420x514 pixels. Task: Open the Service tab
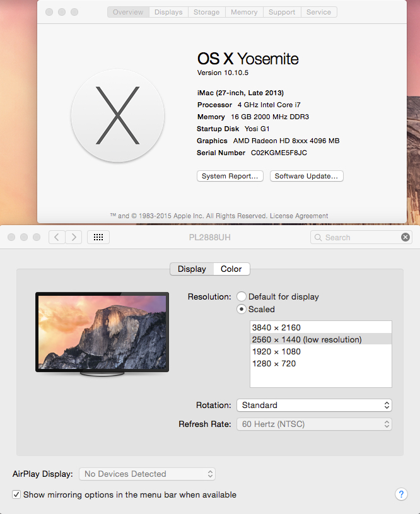point(318,12)
